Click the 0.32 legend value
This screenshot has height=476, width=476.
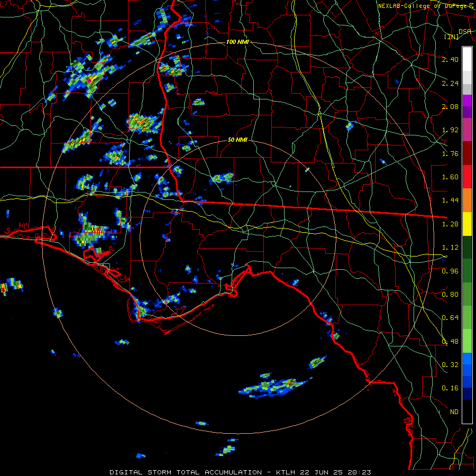coord(450,365)
